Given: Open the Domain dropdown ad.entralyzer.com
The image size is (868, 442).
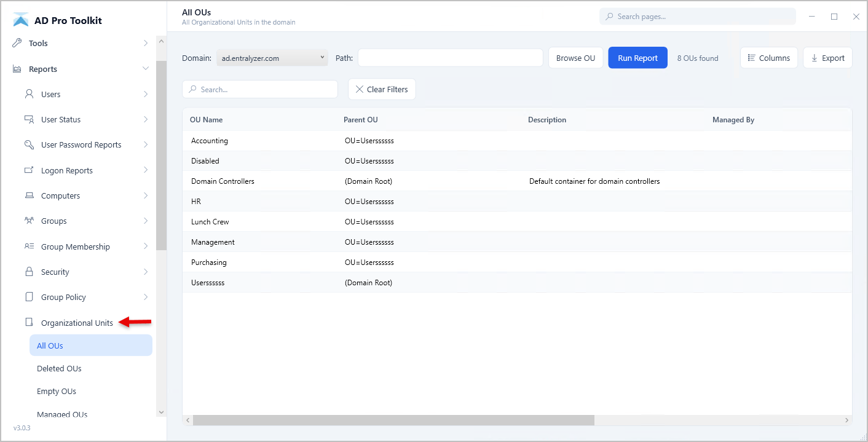Looking at the screenshot, I should 272,58.
